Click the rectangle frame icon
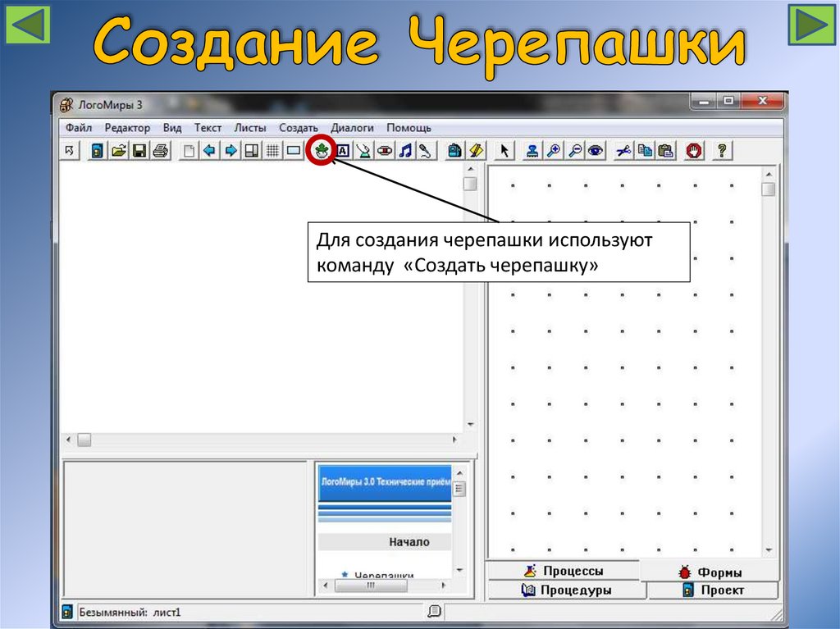Viewport: 840px width, 629px height. [294, 151]
